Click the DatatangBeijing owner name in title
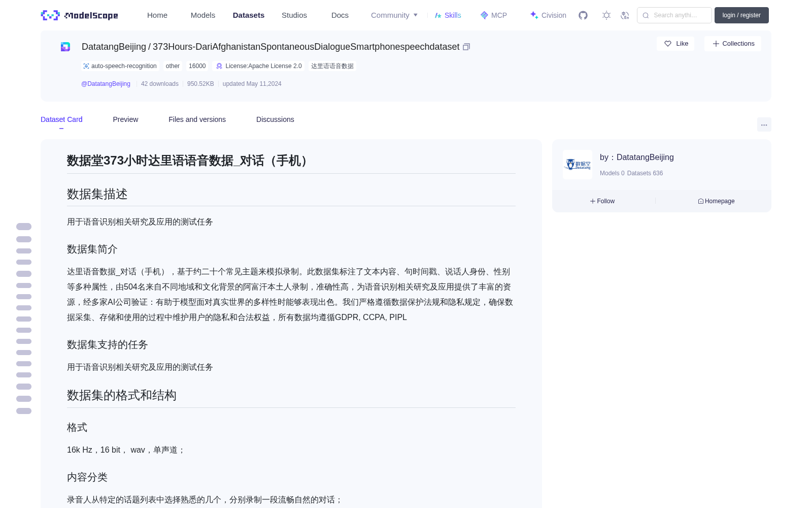 click(x=114, y=47)
